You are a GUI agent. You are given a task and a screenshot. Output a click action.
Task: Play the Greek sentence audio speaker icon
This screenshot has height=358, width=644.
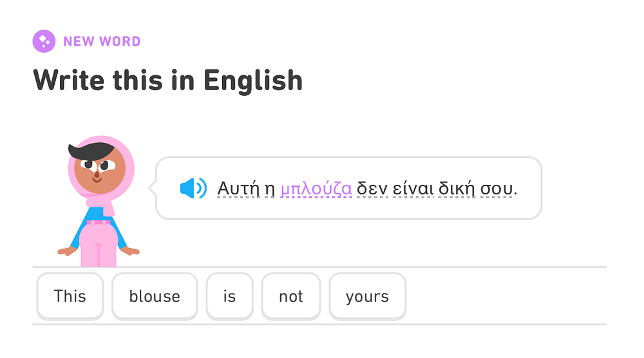pyautogui.click(x=193, y=189)
